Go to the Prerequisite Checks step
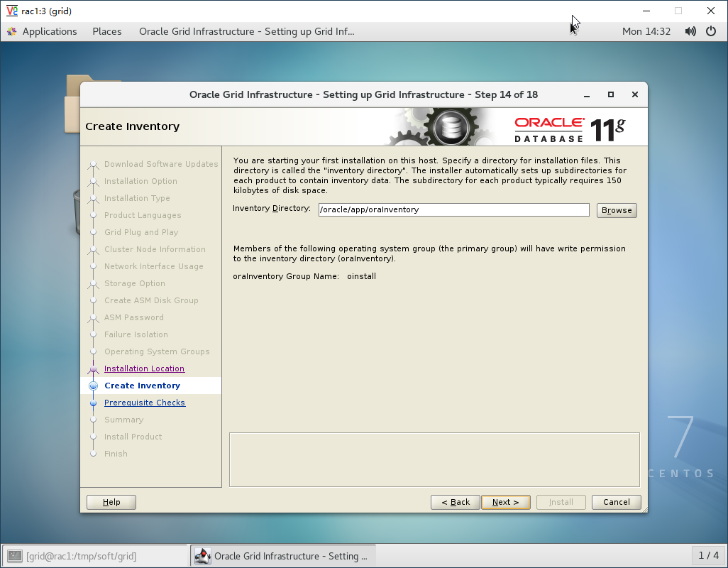This screenshot has height=568, width=728. 144,403
